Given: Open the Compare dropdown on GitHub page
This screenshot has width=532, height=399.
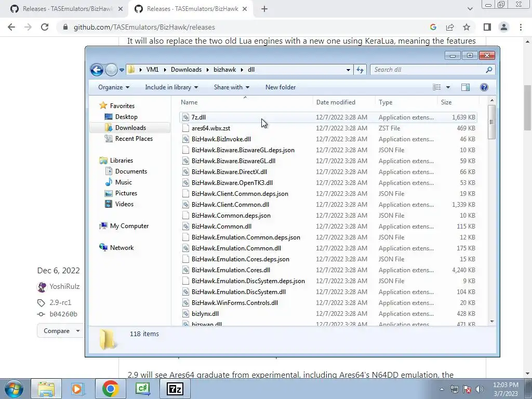Looking at the screenshot, I should tap(61, 331).
